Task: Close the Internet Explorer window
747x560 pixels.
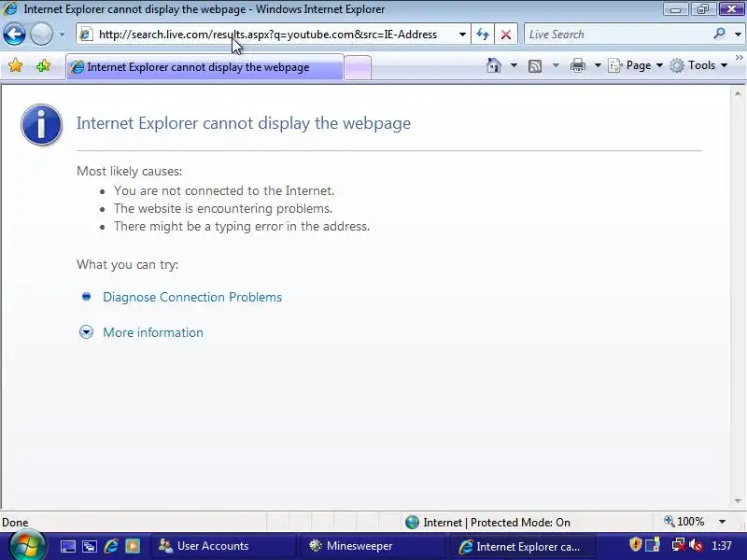Action: (x=731, y=8)
